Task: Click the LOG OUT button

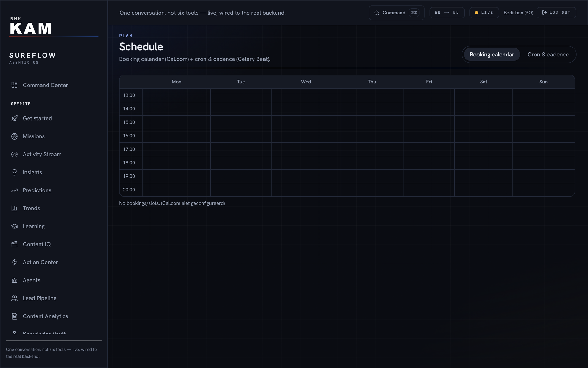Action: click(x=556, y=13)
